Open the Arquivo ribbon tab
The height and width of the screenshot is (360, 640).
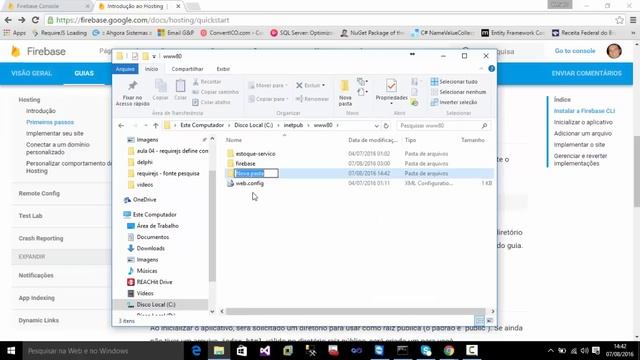click(125, 69)
